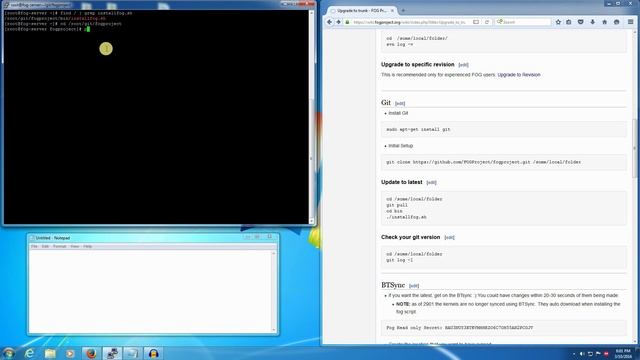Switch to Notepad via taskbar
Screen dimensions: 640x360
tap(133, 353)
